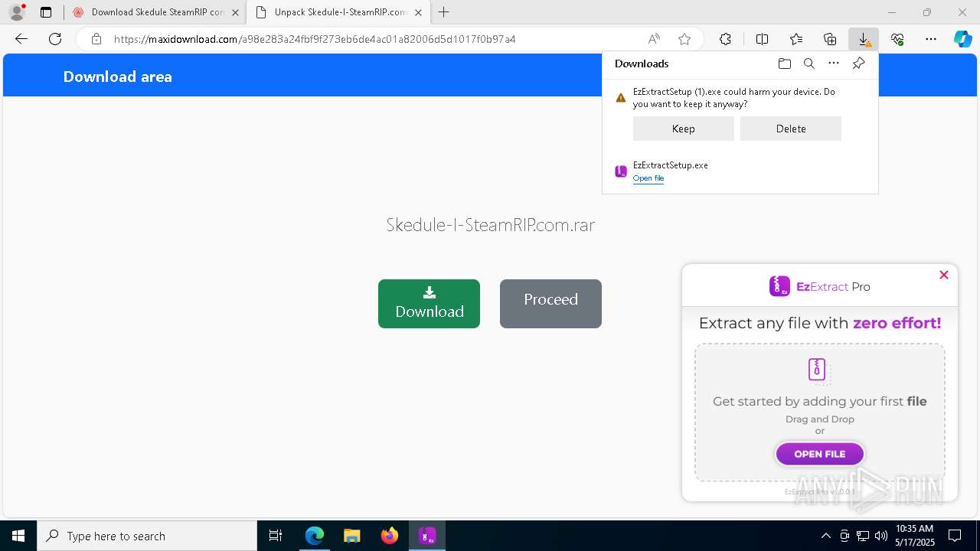Click the taskbar search box

point(147,536)
